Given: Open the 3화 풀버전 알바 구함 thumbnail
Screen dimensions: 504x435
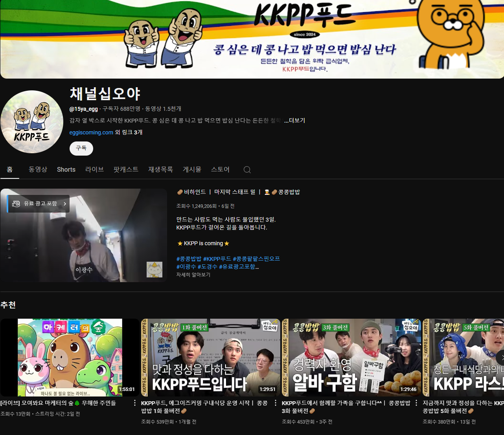Looking at the screenshot, I should [351, 358].
